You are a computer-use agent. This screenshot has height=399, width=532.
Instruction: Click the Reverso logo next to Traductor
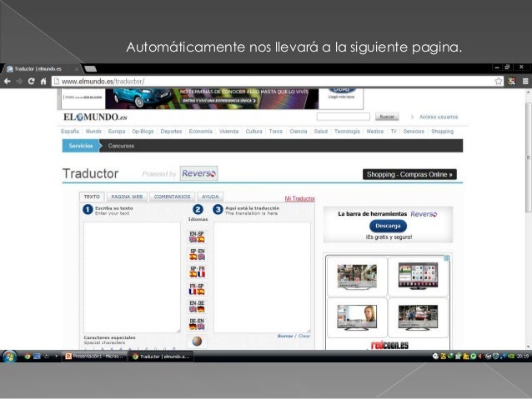pos(198,173)
